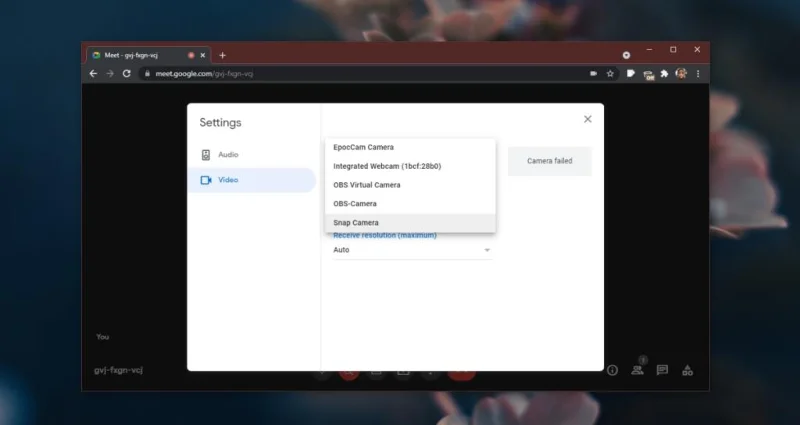
Task: Close the Settings dialog with X
Action: pyautogui.click(x=588, y=119)
